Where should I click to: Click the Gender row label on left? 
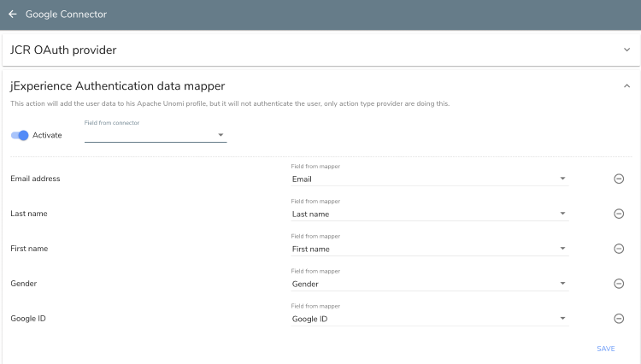24,284
